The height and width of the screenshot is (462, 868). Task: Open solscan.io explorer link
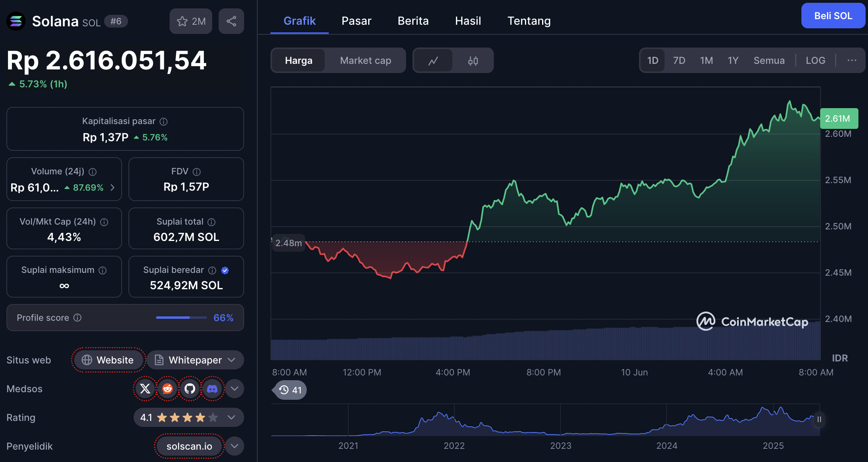[189, 446]
